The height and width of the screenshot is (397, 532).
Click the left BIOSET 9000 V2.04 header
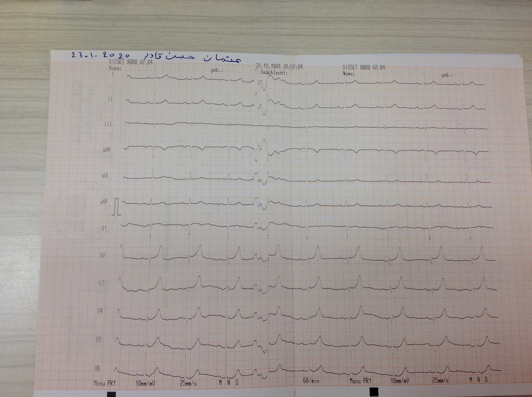[x=131, y=62]
